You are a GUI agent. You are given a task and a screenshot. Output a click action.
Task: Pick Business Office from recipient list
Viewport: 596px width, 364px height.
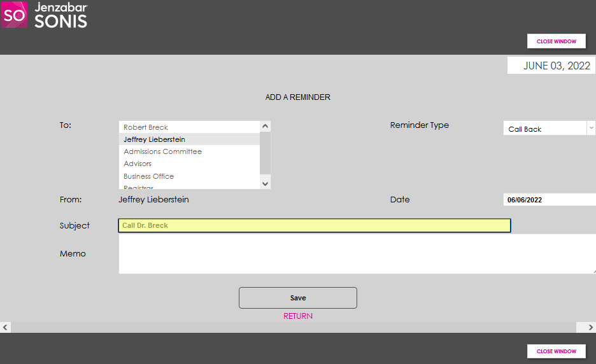[148, 176]
